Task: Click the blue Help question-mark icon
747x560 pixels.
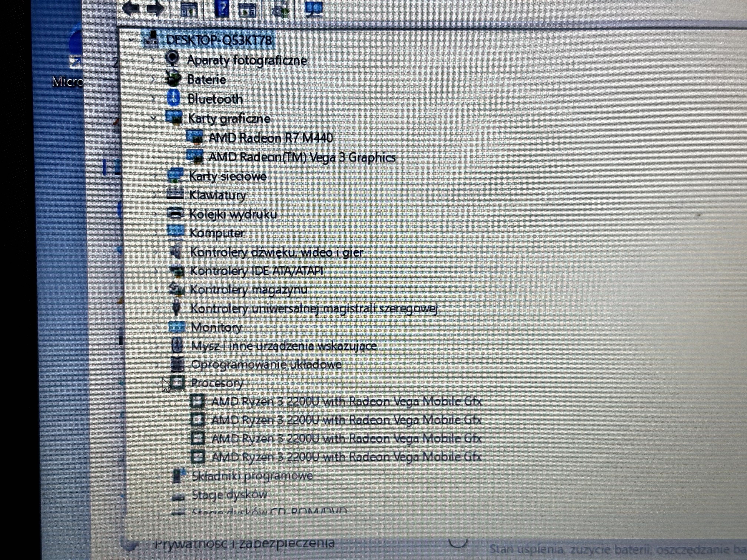Action: (x=222, y=9)
